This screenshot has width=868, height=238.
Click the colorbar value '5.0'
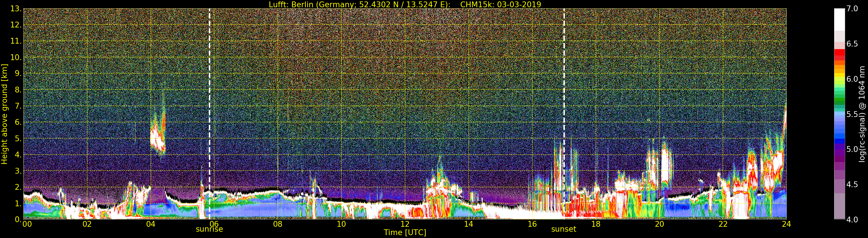coord(852,149)
